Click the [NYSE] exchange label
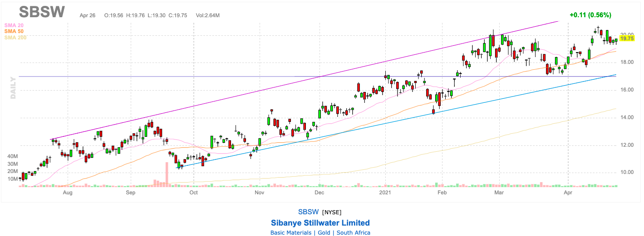 click(x=332, y=212)
